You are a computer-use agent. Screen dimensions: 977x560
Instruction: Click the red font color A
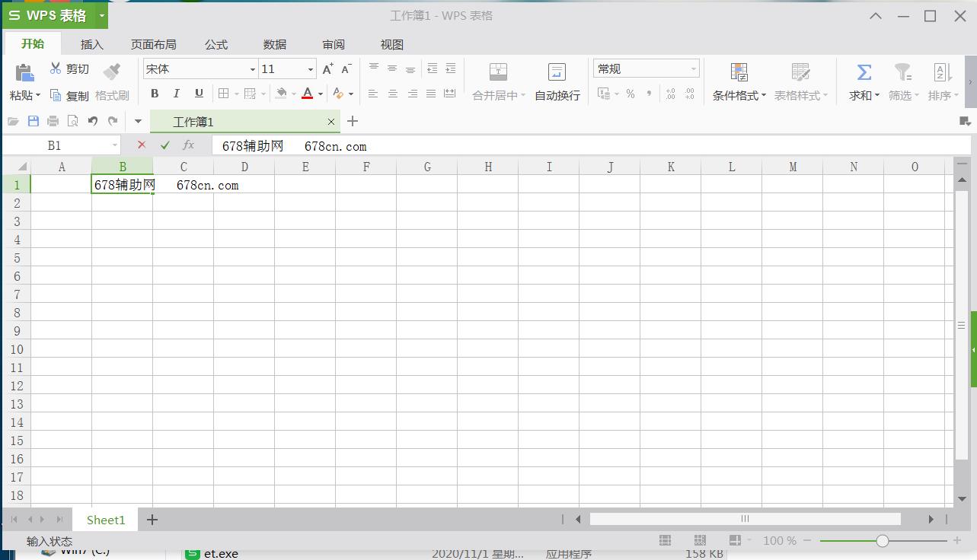307,94
